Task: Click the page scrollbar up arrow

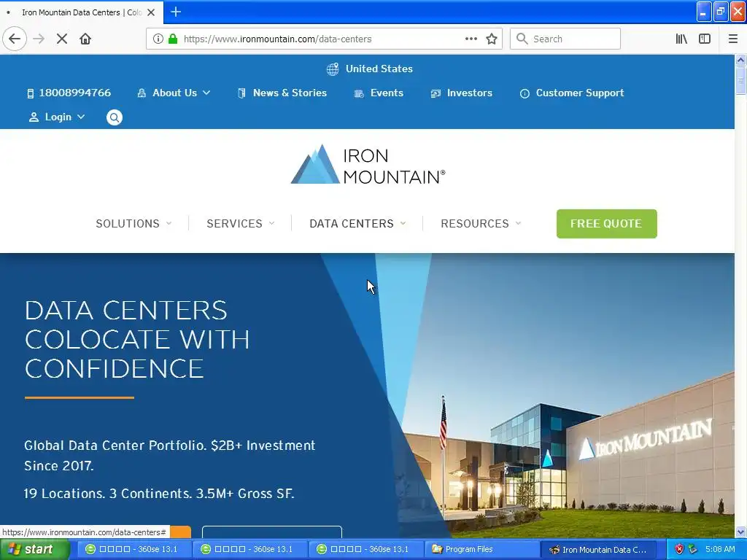Action: [740, 60]
